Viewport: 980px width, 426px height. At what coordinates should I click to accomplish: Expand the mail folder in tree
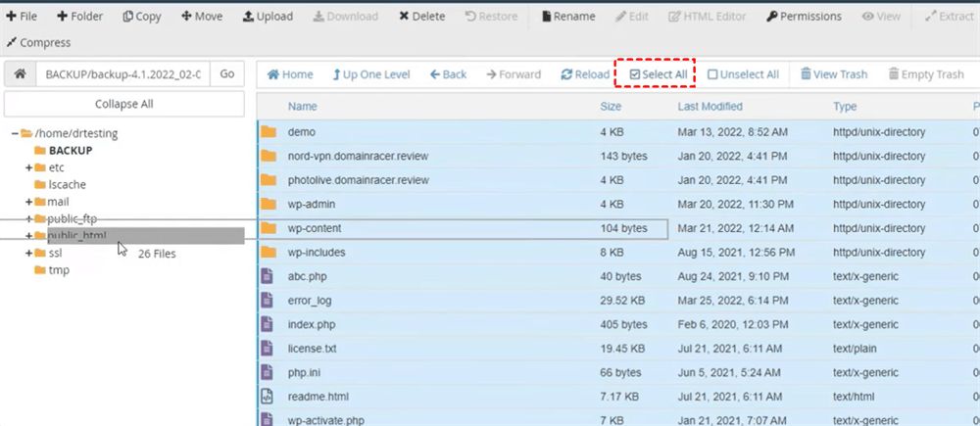(x=28, y=202)
